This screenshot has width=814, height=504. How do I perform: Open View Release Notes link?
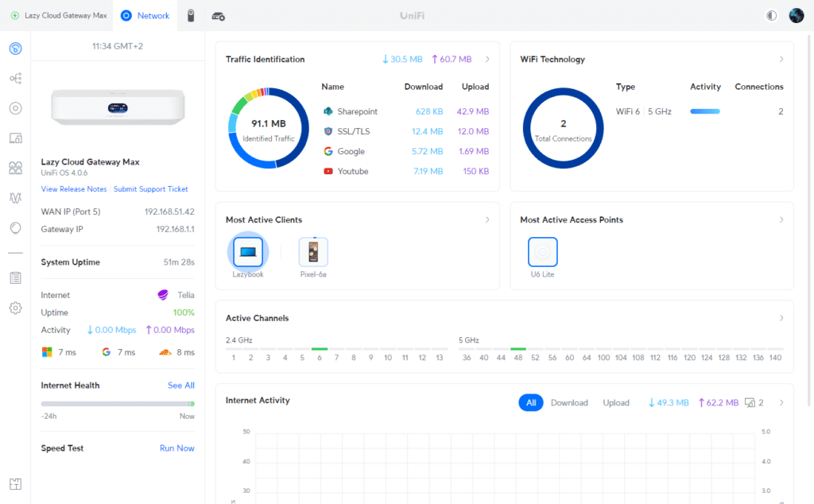coord(74,189)
